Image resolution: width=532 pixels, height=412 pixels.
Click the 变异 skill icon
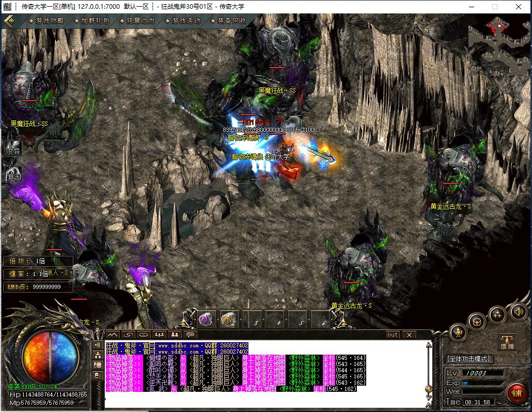coord(13,148)
